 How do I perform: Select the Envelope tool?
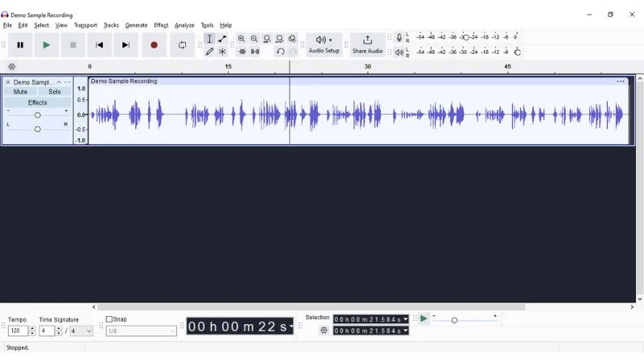click(222, 39)
